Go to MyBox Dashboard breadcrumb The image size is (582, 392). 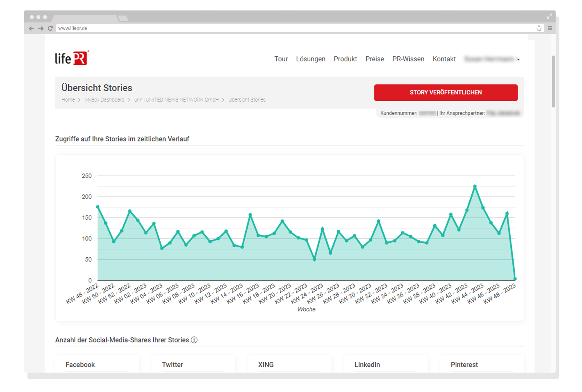(104, 100)
